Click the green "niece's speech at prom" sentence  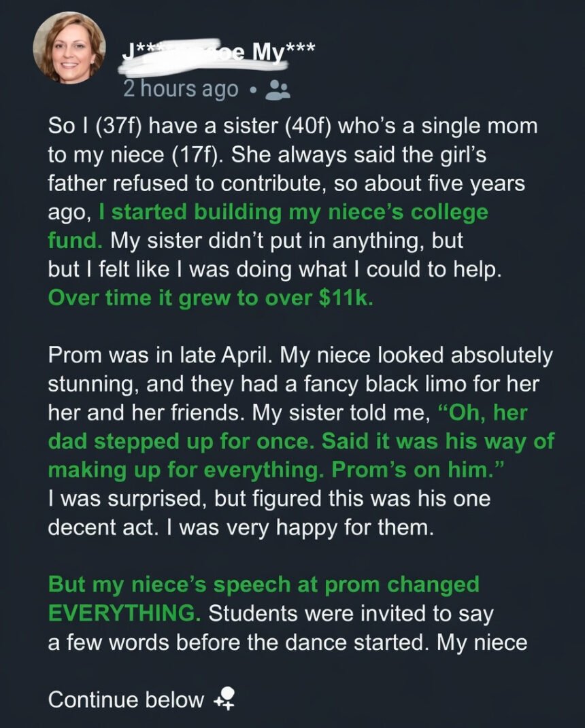tap(264, 585)
